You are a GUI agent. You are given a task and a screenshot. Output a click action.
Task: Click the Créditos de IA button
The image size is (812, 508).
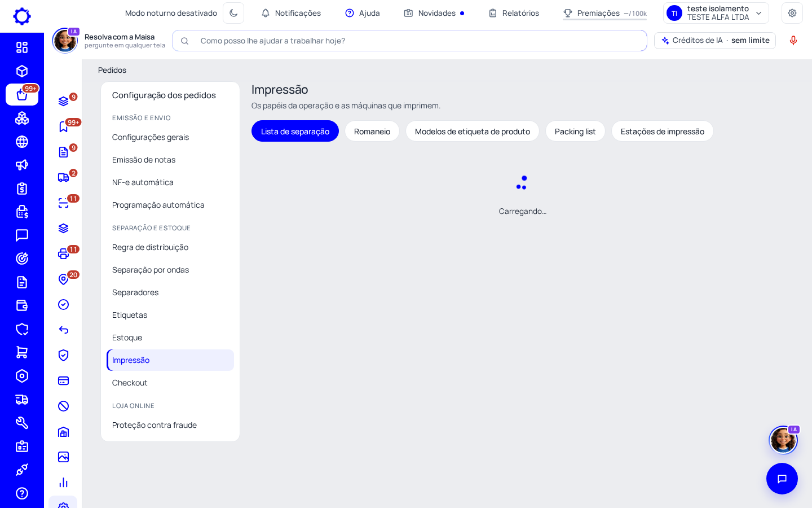(715, 41)
